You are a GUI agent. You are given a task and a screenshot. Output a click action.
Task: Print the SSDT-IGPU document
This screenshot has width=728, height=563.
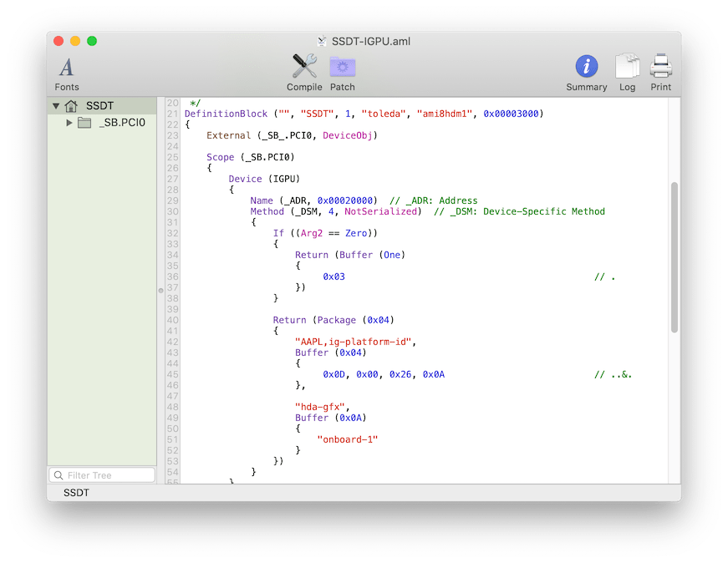point(660,74)
